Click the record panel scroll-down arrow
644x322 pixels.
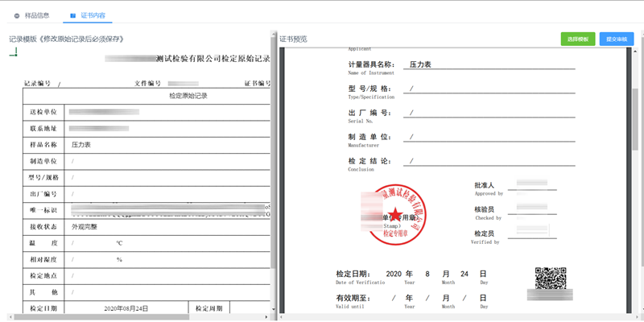pyautogui.click(x=274, y=308)
